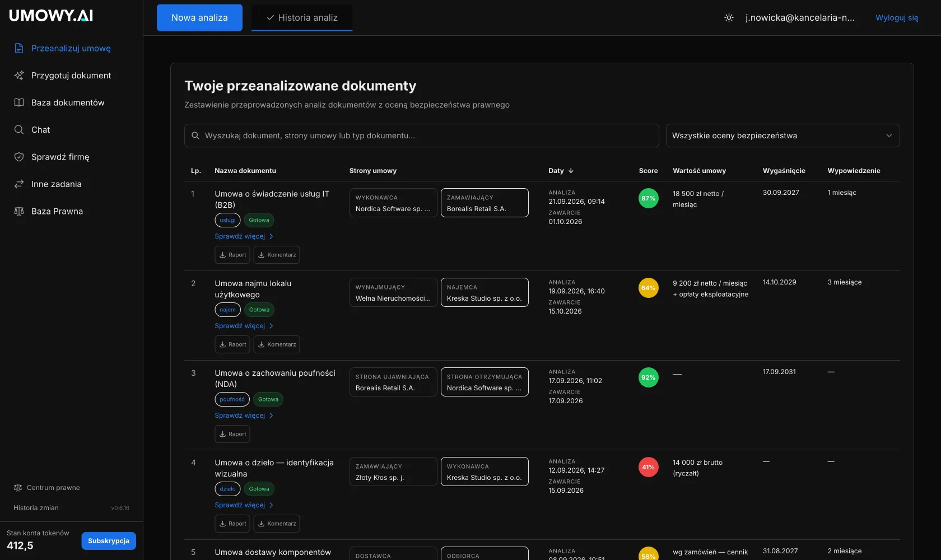Expand Sprawdź więcej for dzieło contract

coord(244,505)
